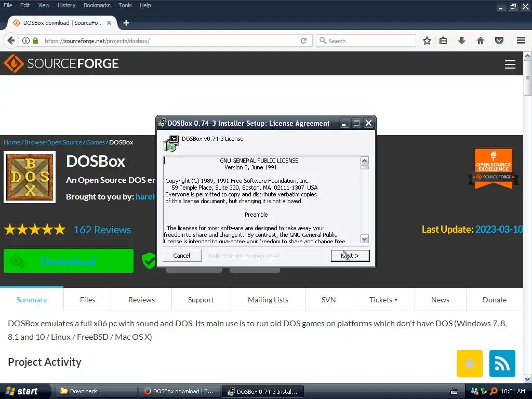Bookmark this page with the star icon
Image resolution: width=532 pixels, height=399 pixels.
tap(427, 41)
